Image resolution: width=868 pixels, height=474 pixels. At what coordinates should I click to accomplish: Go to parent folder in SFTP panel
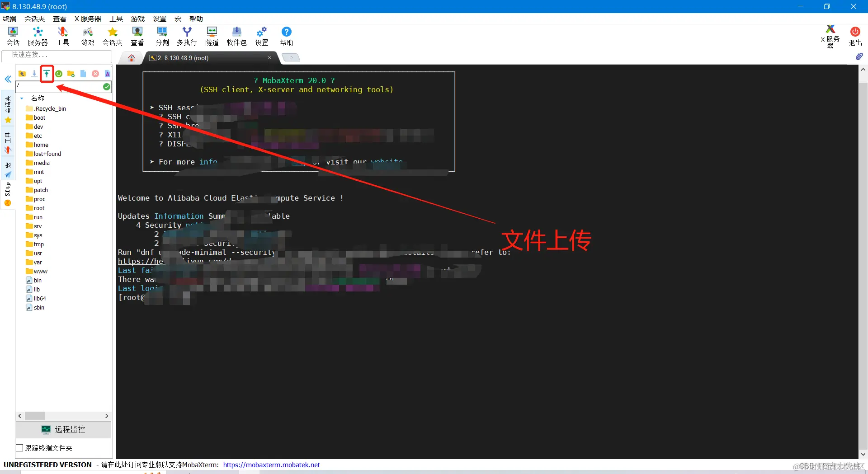click(22, 74)
